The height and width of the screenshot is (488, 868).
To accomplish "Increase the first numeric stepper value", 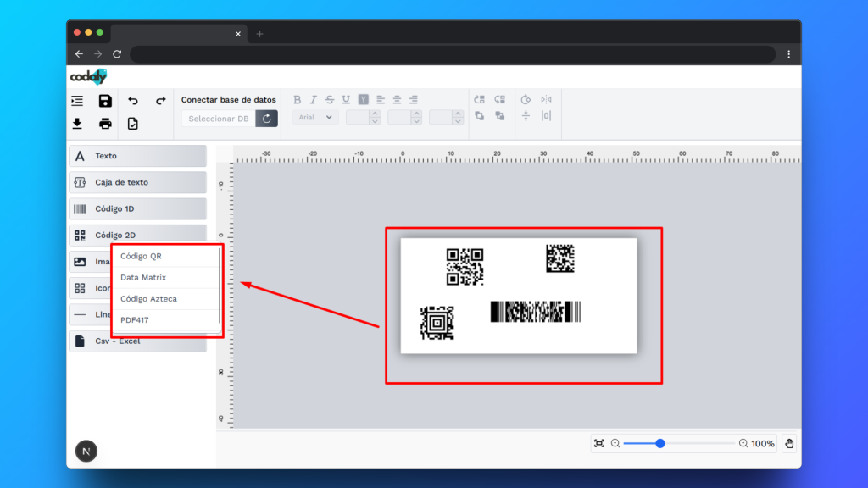I will tap(375, 114).
